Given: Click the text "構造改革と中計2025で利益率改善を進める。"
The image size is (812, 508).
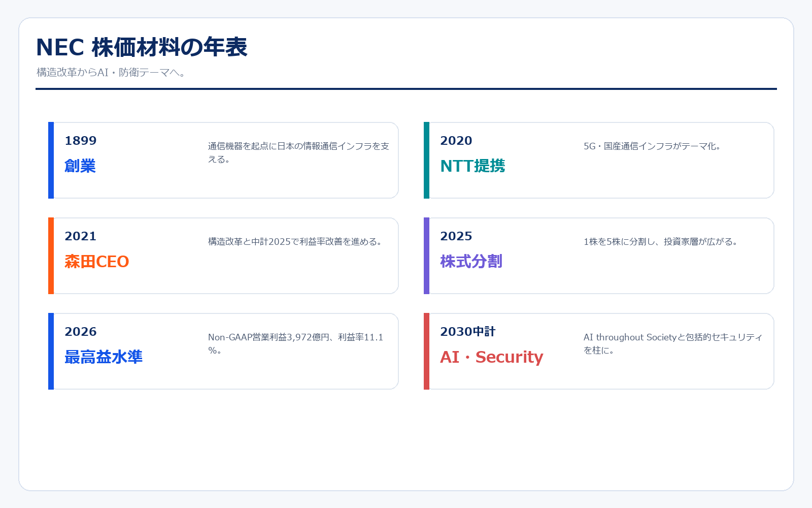Looking at the screenshot, I should [x=295, y=242].
